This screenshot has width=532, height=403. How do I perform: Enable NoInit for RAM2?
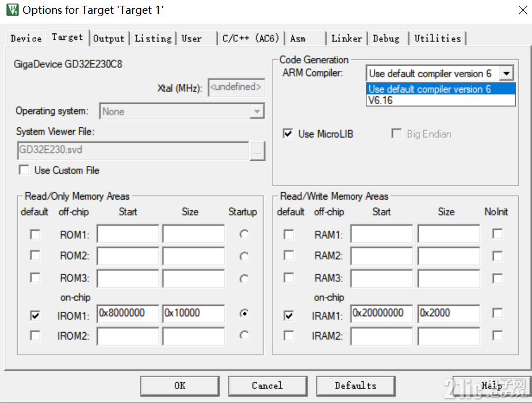[497, 256]
